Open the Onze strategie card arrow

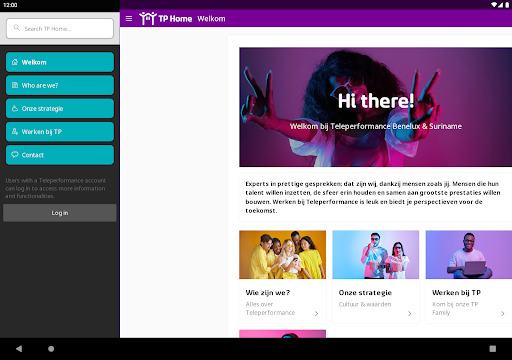click(410, 313)
